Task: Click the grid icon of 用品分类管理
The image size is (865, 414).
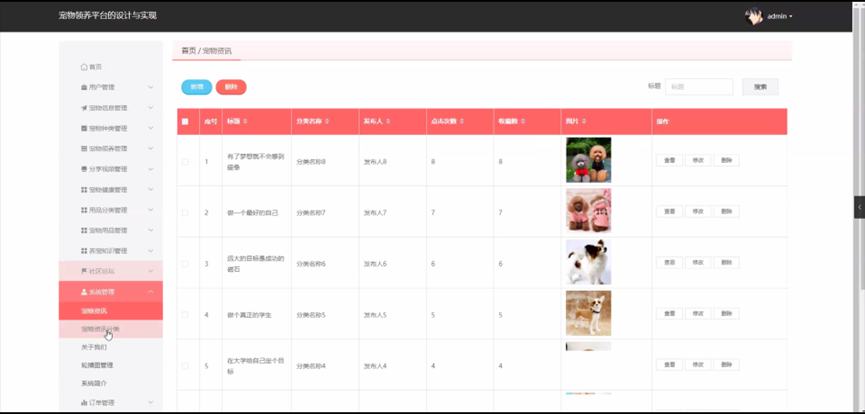Action: 84,210
